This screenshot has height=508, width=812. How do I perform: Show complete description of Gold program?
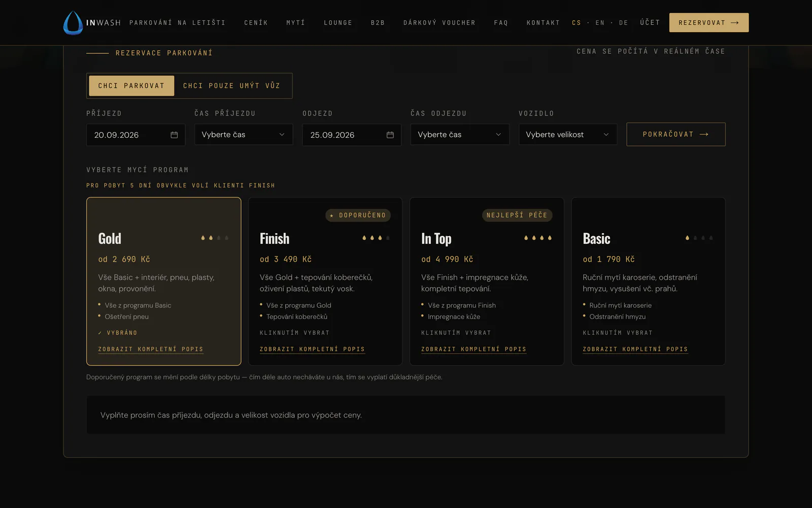coord(151,350)
